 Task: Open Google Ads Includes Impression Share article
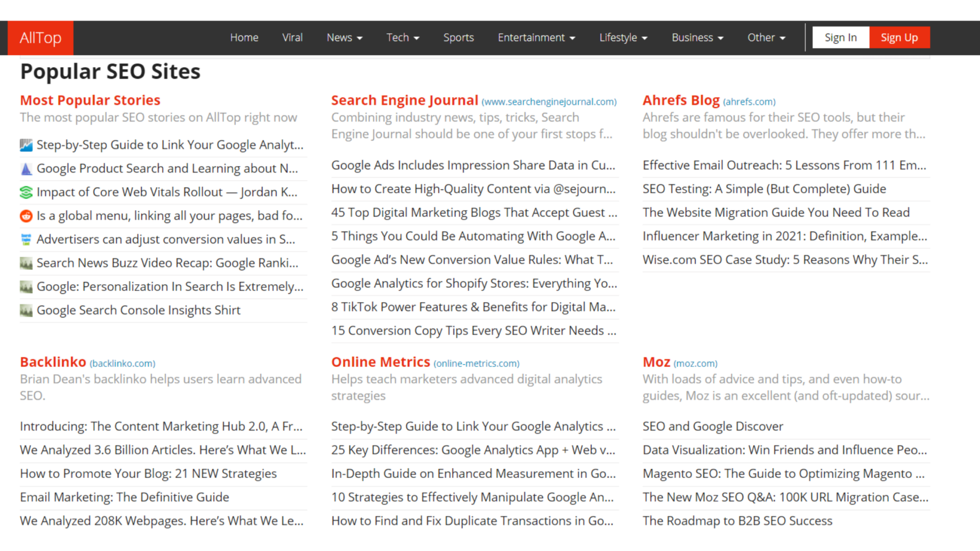(473, 166)
